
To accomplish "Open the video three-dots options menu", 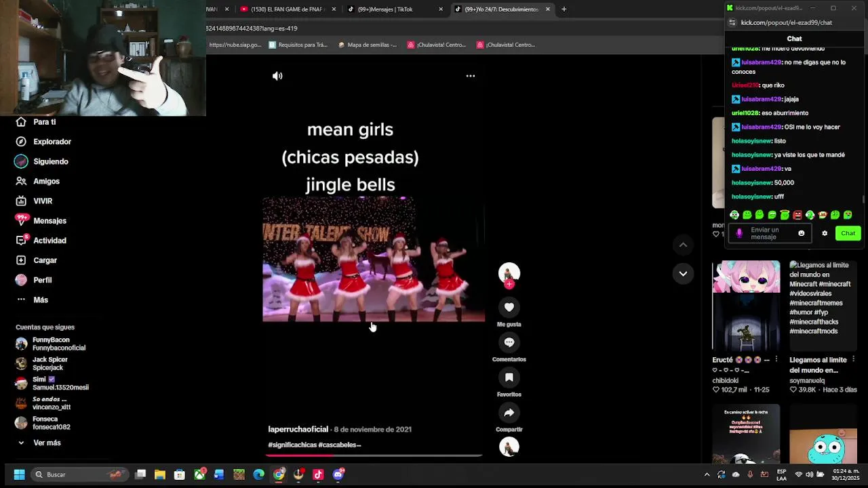I will [x=471, y=76].
